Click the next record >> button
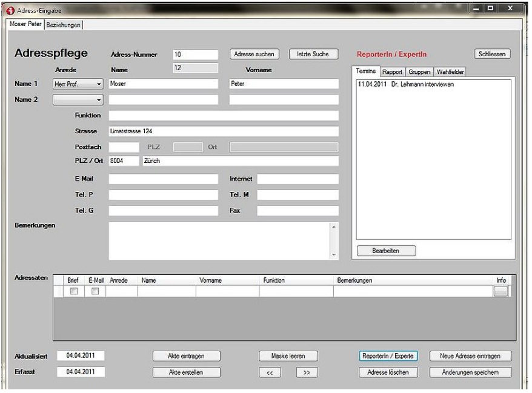 [x=307, y=372]
